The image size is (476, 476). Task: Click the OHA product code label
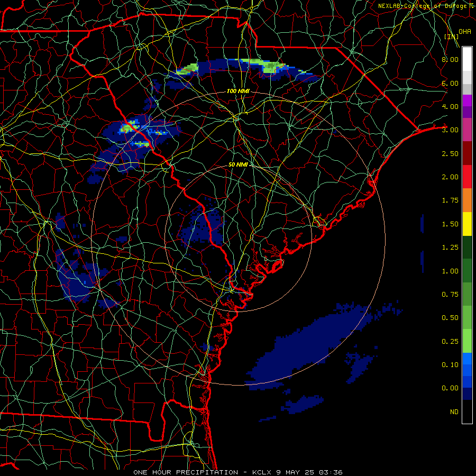(465, 32)
